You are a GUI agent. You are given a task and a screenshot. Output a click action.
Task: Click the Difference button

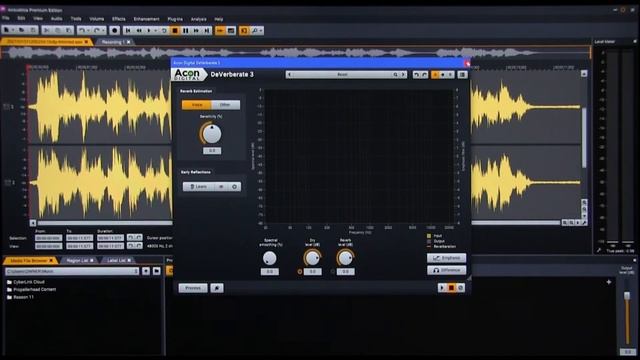pos(447,270)
